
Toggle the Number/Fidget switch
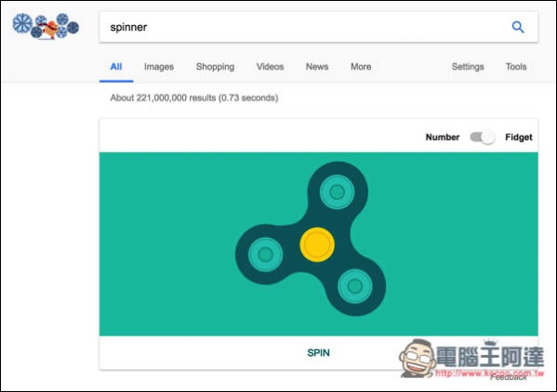(482, 137)
